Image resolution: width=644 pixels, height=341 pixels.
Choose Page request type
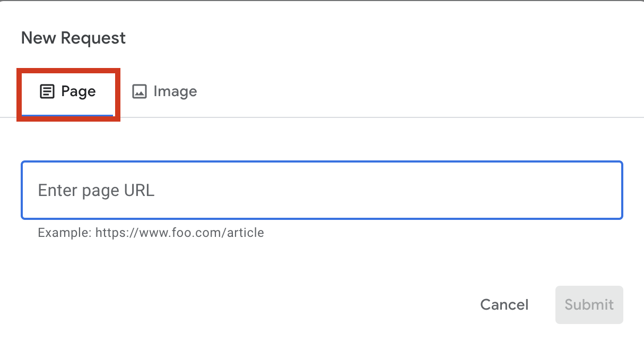[68, 92]
